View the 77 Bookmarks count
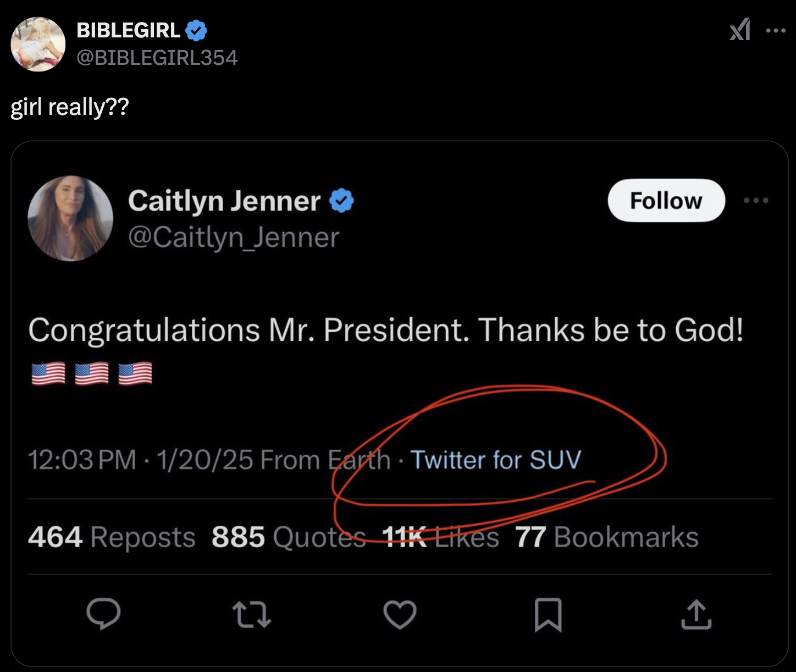The image size is (796, 672). tap(606, 537)
